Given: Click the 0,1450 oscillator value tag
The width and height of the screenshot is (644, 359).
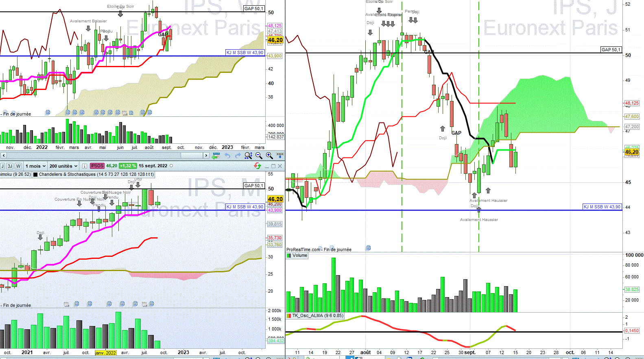Looking at the screenshot, I should [632, 331].
